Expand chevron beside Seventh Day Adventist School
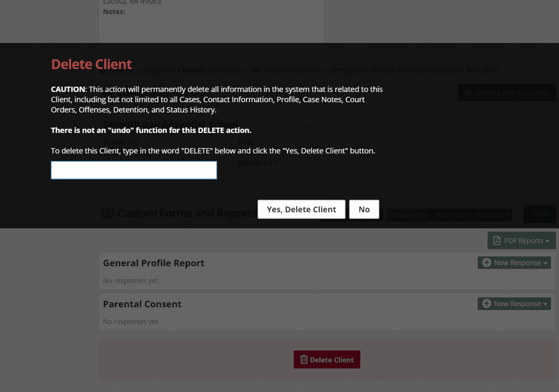 (309, 127)
